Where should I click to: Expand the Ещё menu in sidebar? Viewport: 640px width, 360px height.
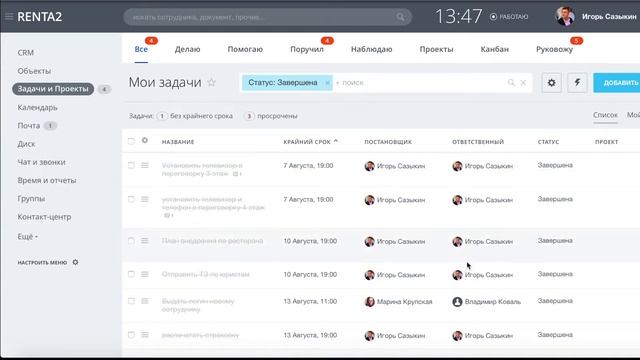pos(27,236)
